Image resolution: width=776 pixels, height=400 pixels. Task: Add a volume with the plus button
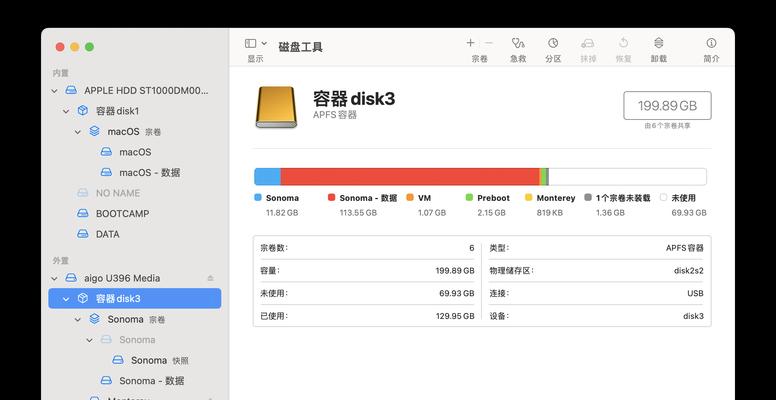point(470,43)
